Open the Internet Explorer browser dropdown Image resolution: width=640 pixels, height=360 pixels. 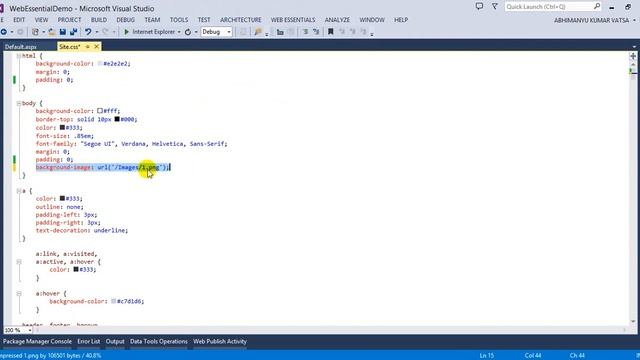point(179,32)
